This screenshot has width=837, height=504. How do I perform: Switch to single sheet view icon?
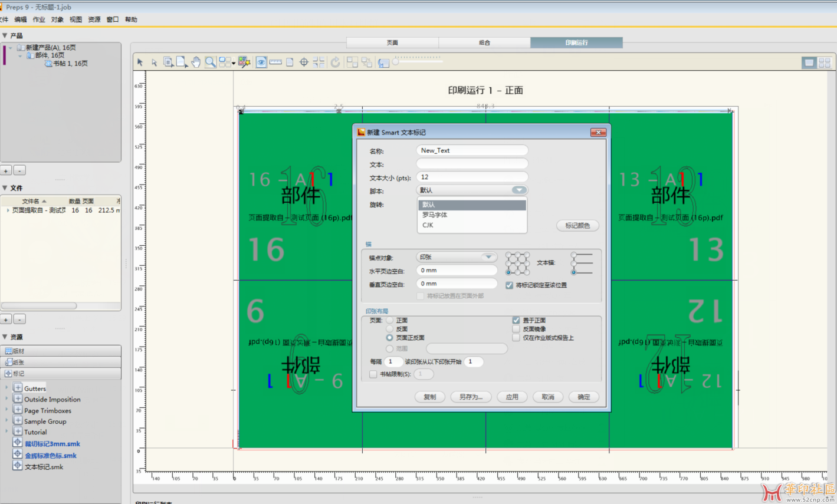click(809, 62)
